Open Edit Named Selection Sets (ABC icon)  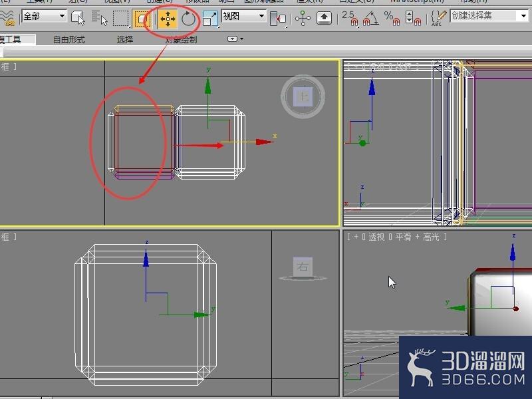pyautogui.click(x=438, y=18)
